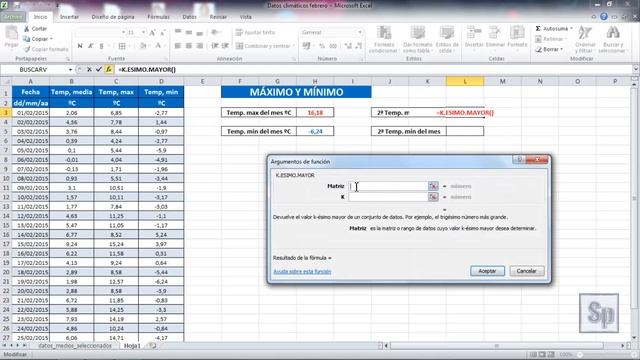Select column L header

(x=465, y=81)
